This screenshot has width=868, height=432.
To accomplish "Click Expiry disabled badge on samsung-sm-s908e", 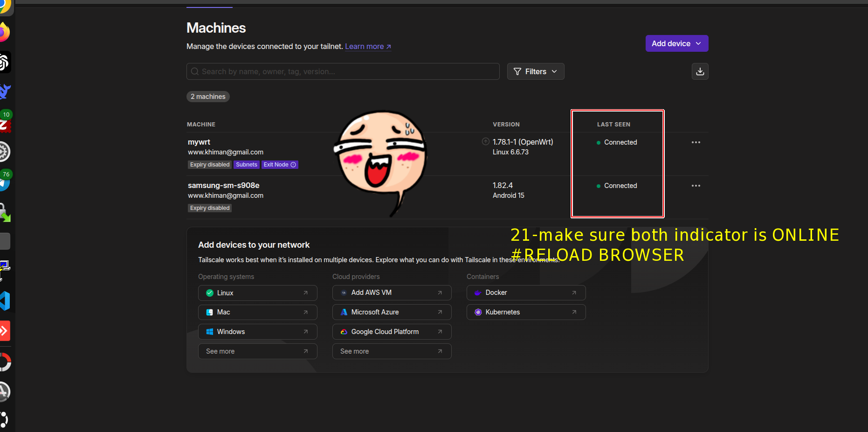I will pos(210,208).
